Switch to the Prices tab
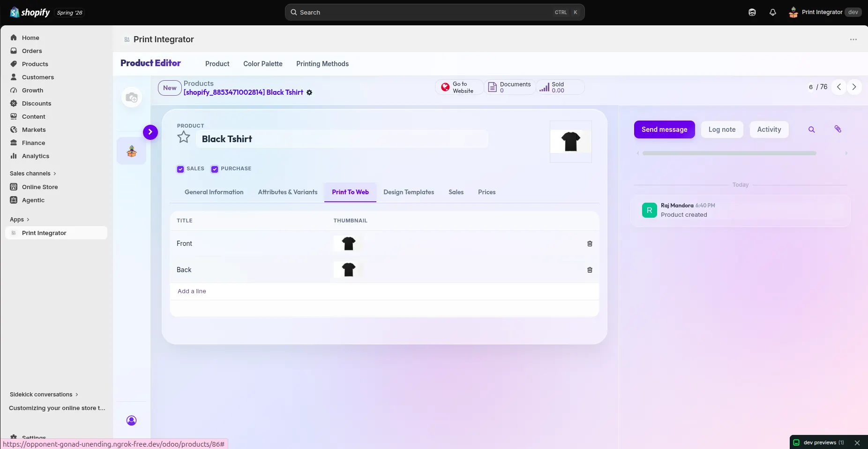Image resolution: width=868 pixels, height=449 pixels. 487,192
